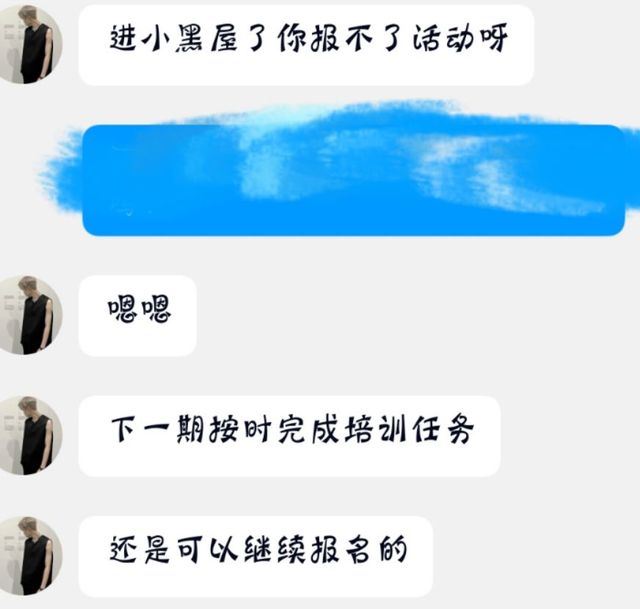Viewport: 640px width, 609px height.
Task: Select the 嗯嗯 message bubble
Action: click(138, 316)
